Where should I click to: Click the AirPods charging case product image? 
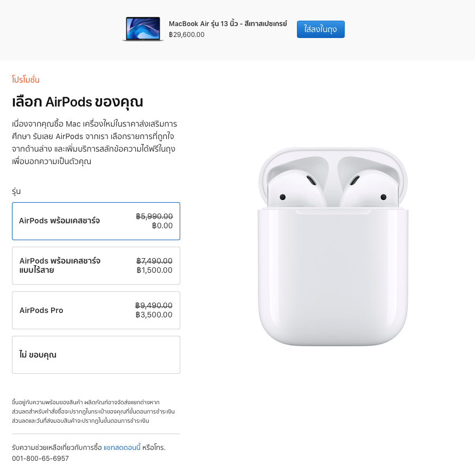(333, 247)
